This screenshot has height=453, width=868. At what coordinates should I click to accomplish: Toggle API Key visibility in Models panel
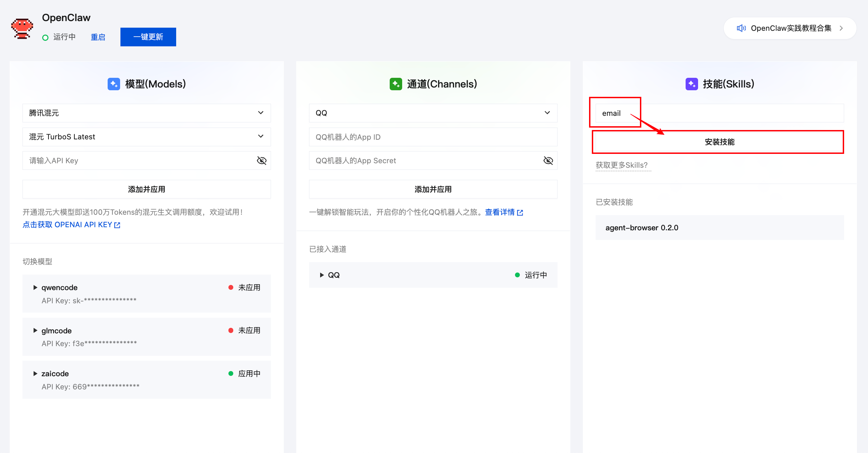(262, 160)
